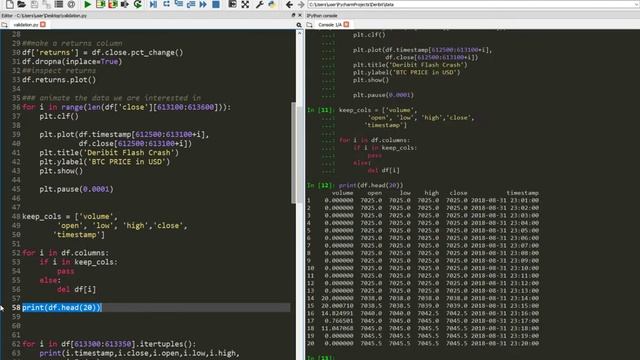This screenshot has height=360, width=640.
Task: Open the working directory dropdown
Action: click(x=637, y=4)
